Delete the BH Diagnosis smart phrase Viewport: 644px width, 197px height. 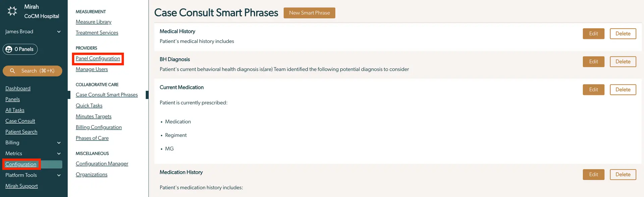pyautogui.click(x=623, y=61)
